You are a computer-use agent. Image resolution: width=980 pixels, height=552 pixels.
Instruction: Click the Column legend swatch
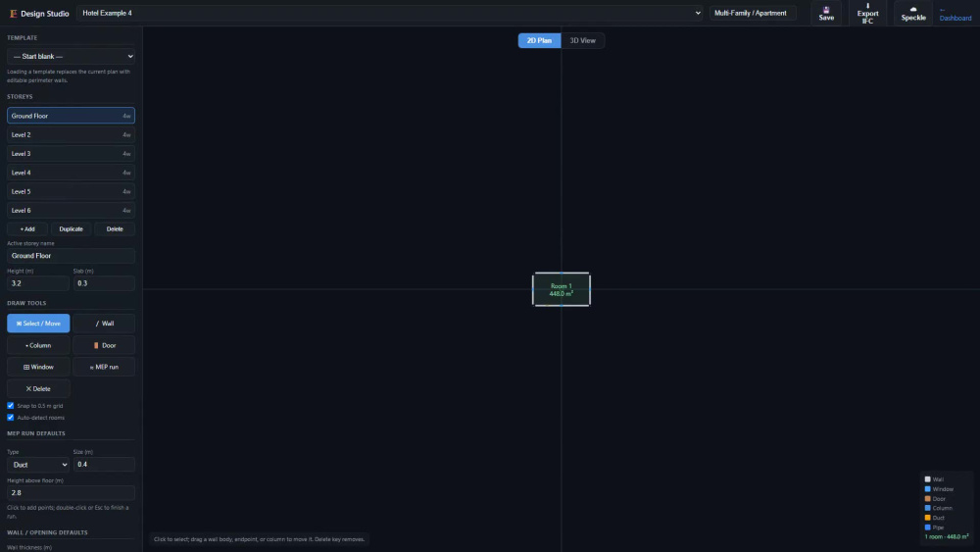(927, 508)
